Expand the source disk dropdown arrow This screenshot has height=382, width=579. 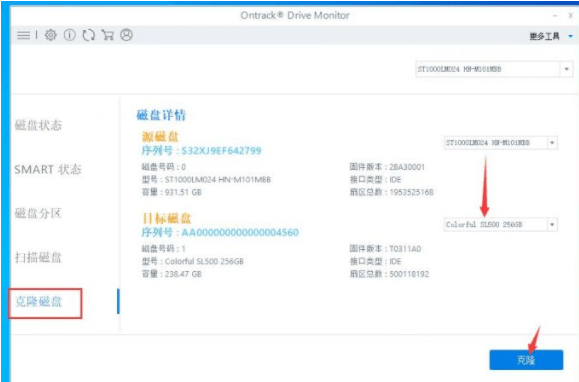pos(552,143)
